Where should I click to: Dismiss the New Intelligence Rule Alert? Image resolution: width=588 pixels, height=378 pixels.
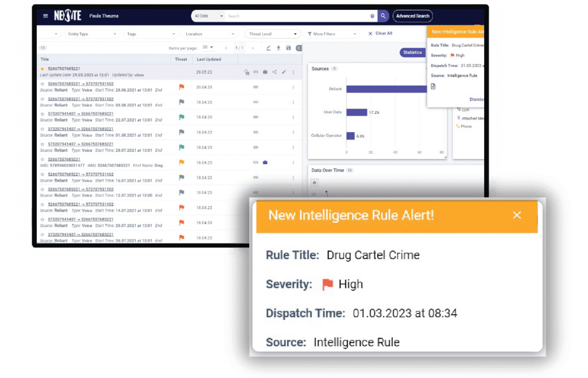pyautogui.click(x=516, y=215)
